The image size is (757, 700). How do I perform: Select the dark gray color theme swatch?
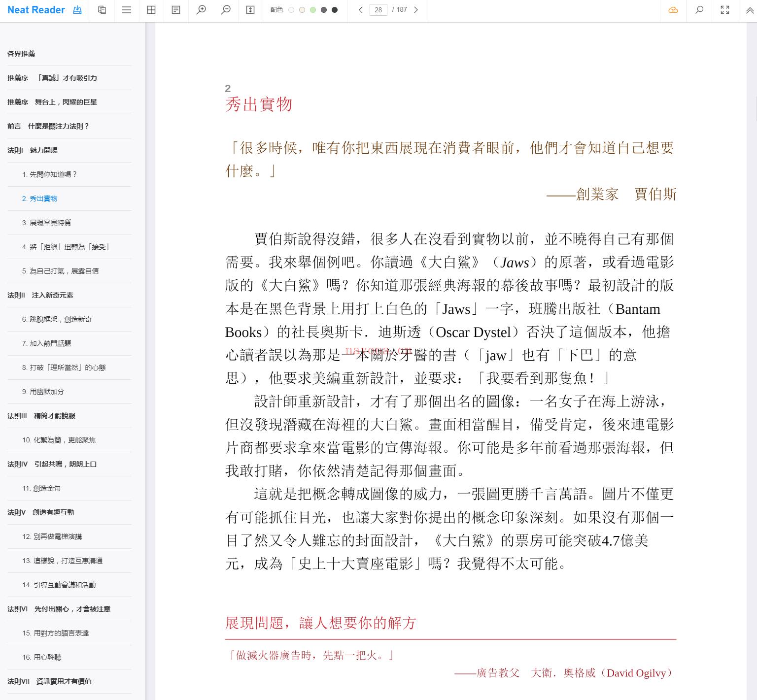[324, 10]
